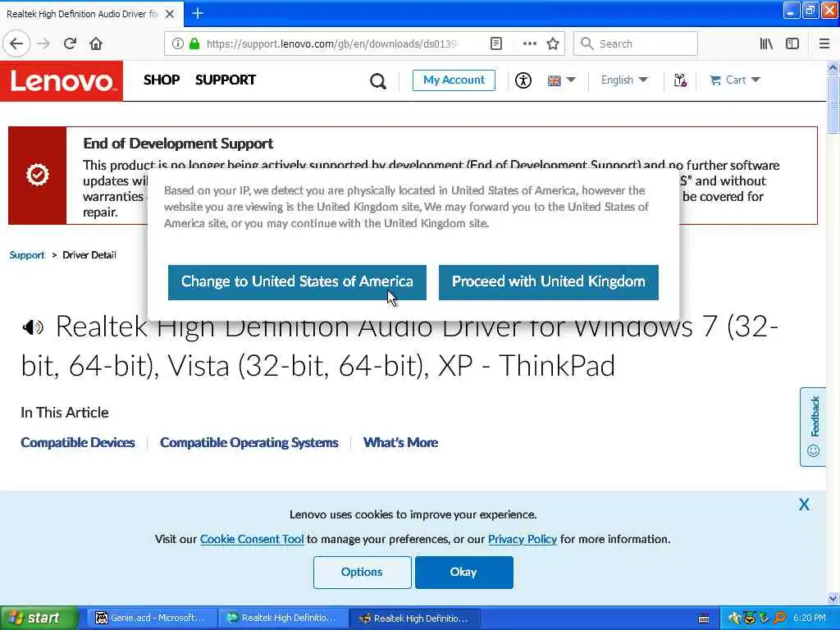
Task: Select the Realtek High Definition browser tab
Action: [x=91, y=14]
